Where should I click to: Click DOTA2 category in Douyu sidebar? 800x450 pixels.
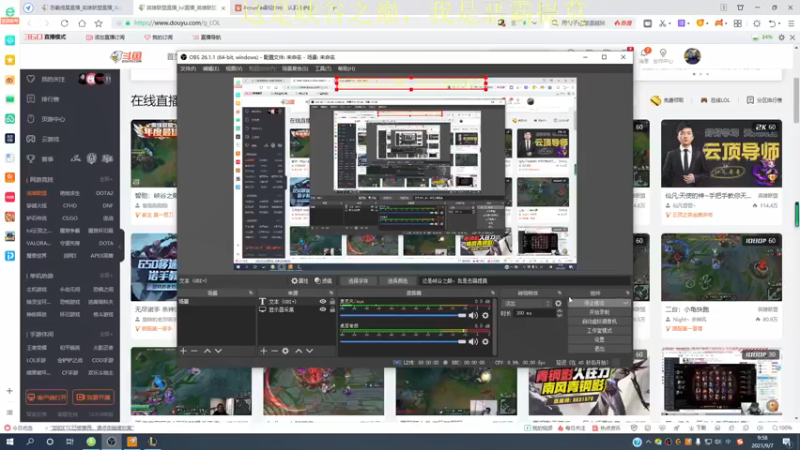tap(105, 193)
